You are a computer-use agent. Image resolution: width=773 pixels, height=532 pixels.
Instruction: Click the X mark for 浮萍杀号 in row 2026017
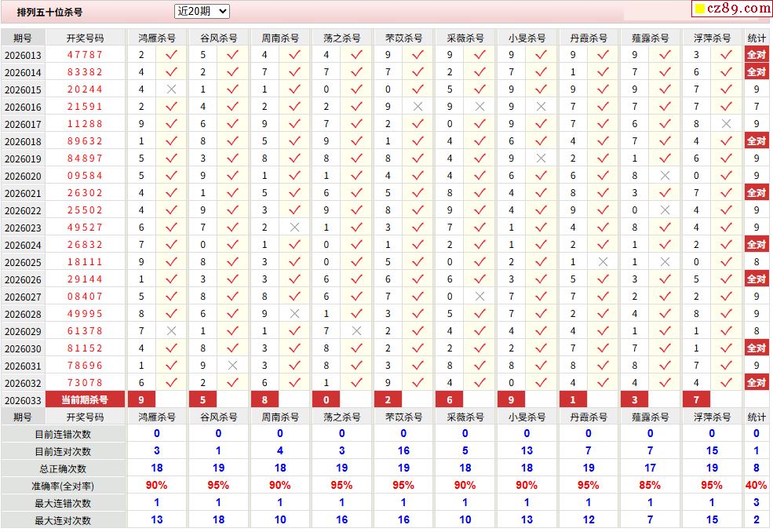pyautogui.click(x=726, y=124)
